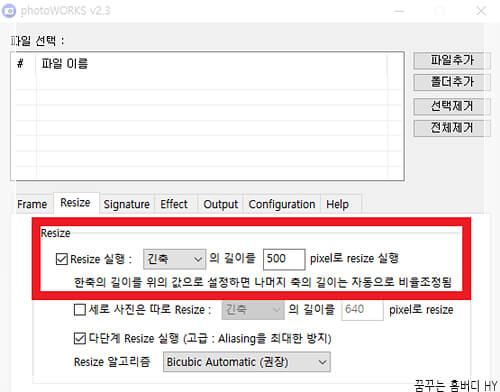Click the 선택제거 button
This screenshot has height=392, width=500.
(452, 106)
